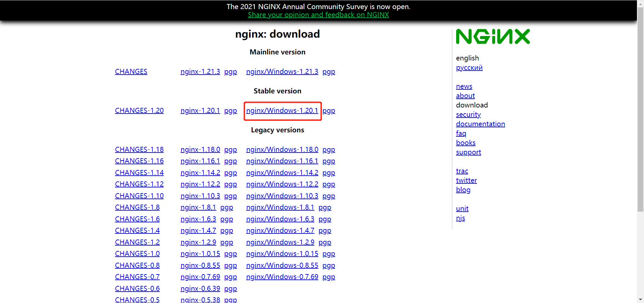
Task: Click the scrollbar down arrow
Action: point(640,299)
